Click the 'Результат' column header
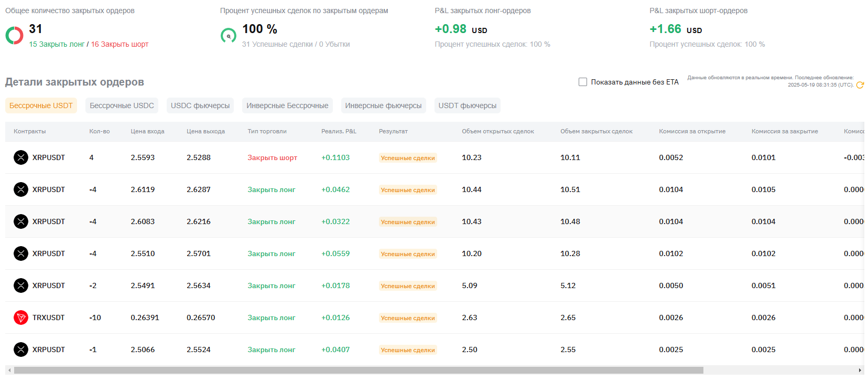 pos(393,131)
